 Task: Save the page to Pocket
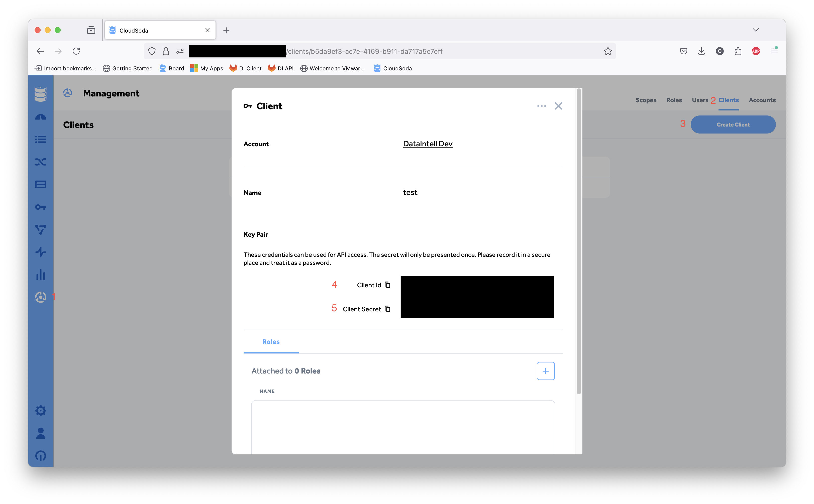(x=683, y=51)
